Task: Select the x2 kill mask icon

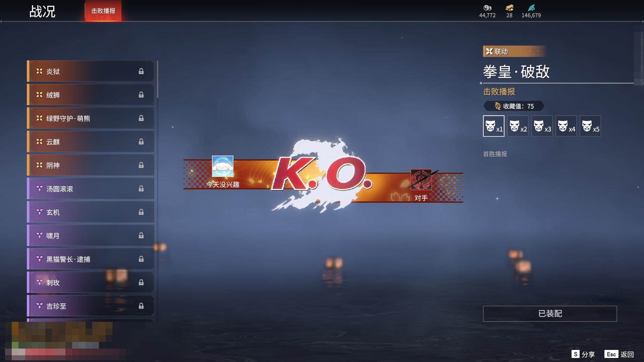Action: point(518,126)
